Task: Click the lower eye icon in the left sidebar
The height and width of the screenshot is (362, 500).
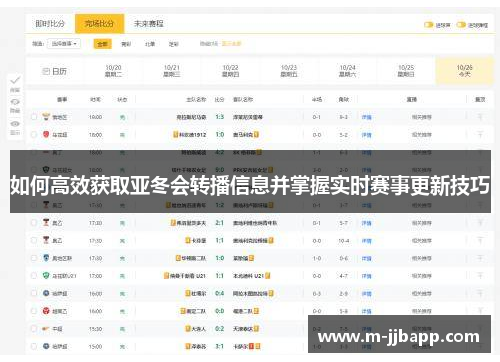Action: (15, 124)
